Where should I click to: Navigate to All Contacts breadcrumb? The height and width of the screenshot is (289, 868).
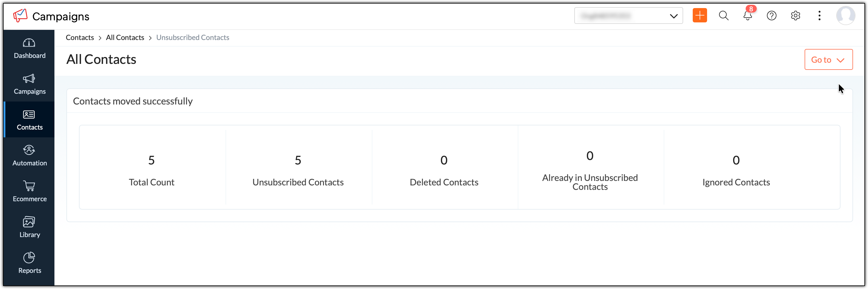pyautogui.click(x=125, y=37)
